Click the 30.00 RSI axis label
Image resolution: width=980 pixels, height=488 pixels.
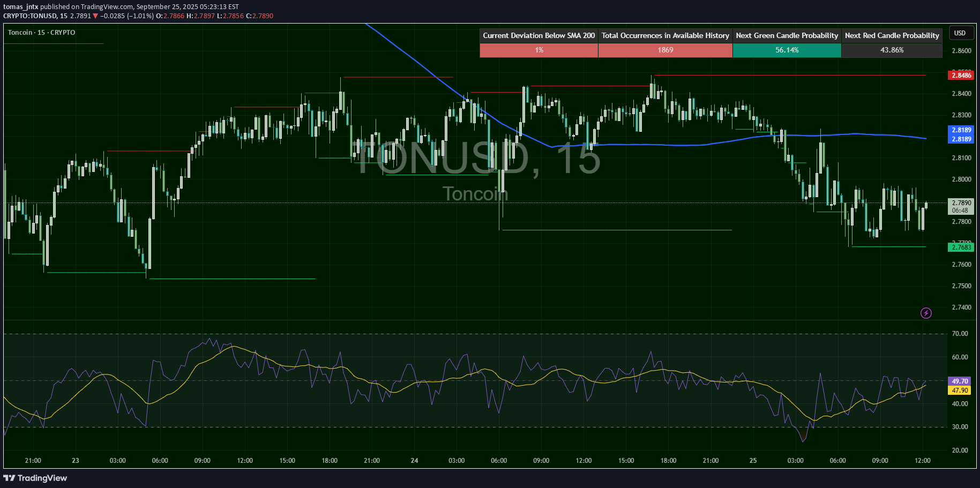point(960,427)
